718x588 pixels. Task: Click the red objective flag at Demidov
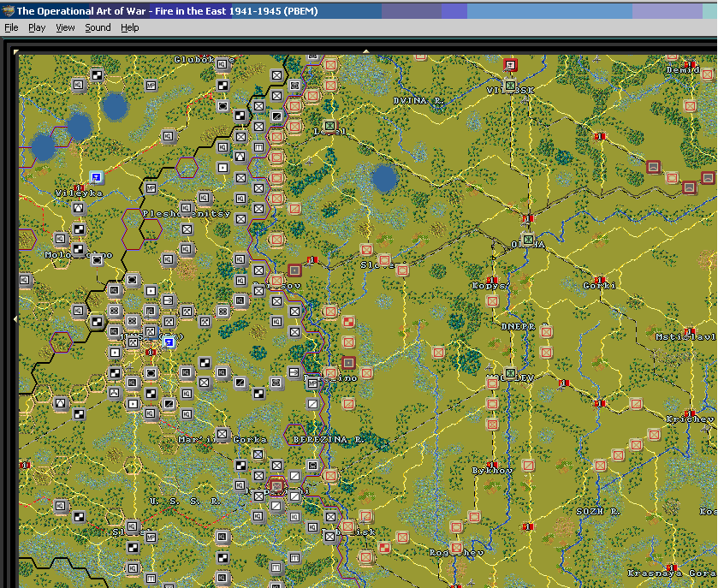pos(690,64)
